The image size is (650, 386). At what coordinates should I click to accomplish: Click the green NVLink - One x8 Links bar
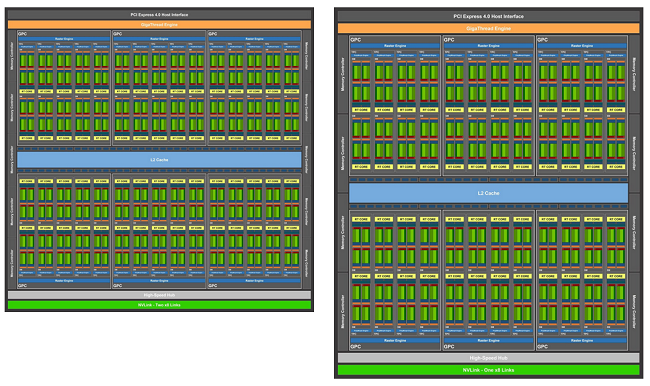(x=488, y=370)
